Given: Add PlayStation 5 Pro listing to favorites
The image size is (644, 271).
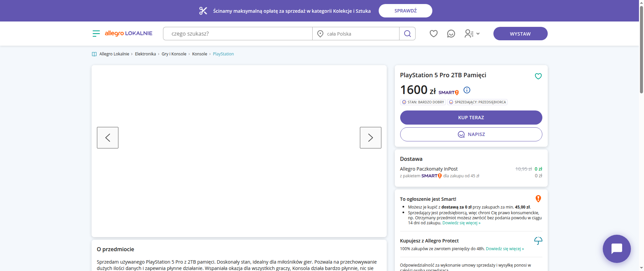Looking at the screenshot, I should [x=538, y=76].
